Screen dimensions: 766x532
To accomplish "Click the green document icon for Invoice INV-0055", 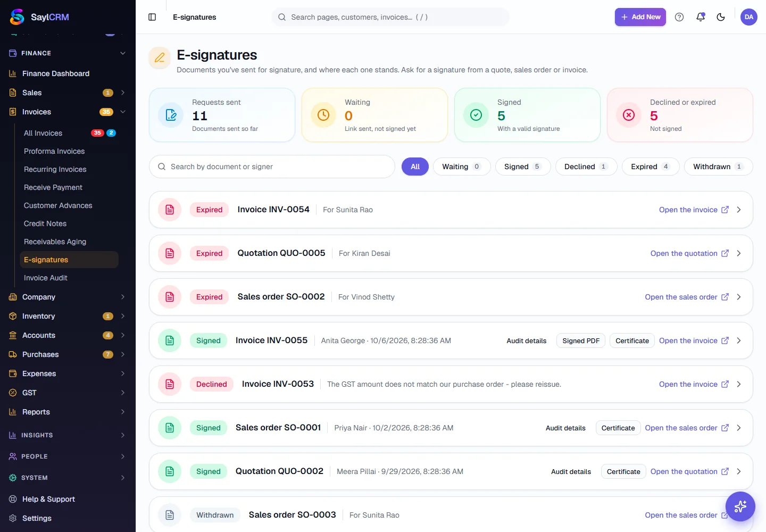I will 170,340.
